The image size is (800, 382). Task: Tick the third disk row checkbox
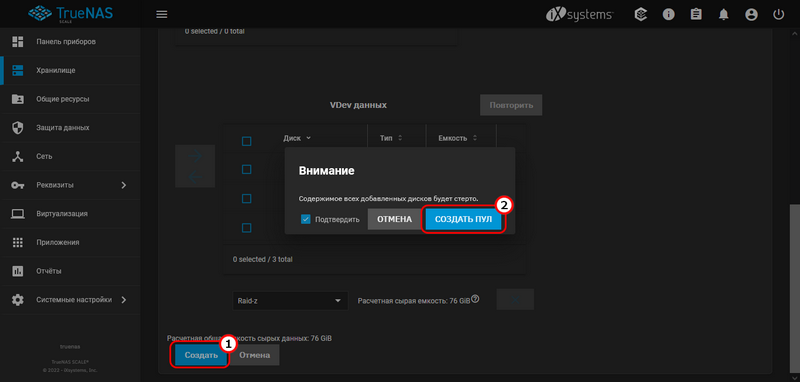point(246,227)
